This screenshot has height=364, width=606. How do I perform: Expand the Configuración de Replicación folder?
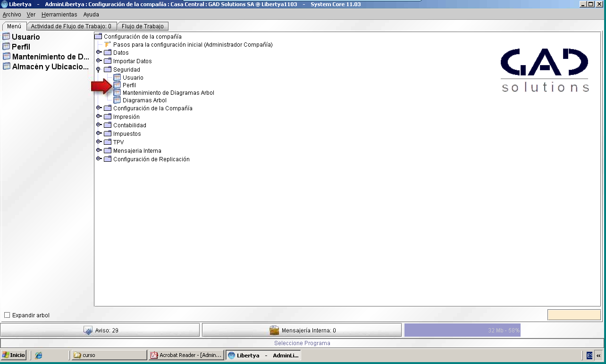99,159
